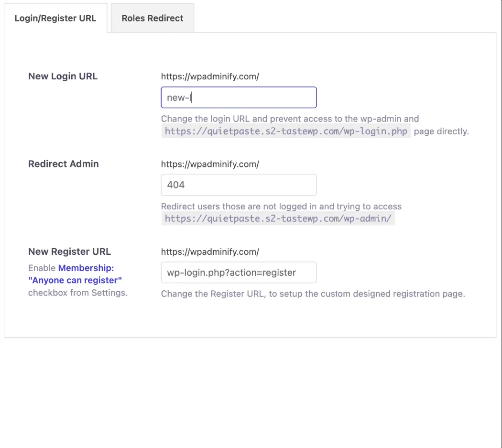Open the Membership "Anyone can register" settings link
The height and width of the screenshot is (448, 502).
point(86,268)
